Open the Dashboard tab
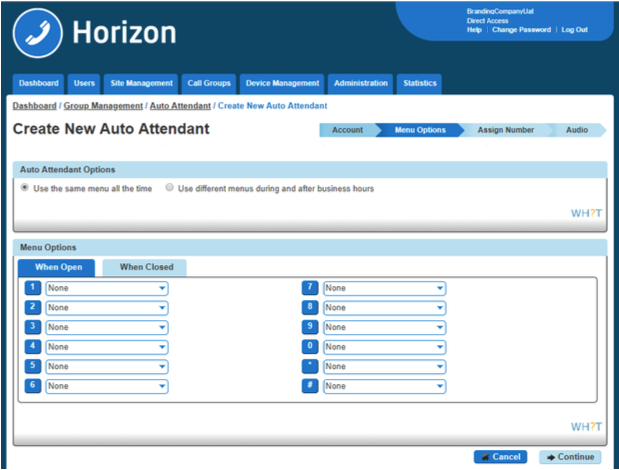The height and width of the screenshot is (470, 619). pyautogui.click(x=38, y=84)
